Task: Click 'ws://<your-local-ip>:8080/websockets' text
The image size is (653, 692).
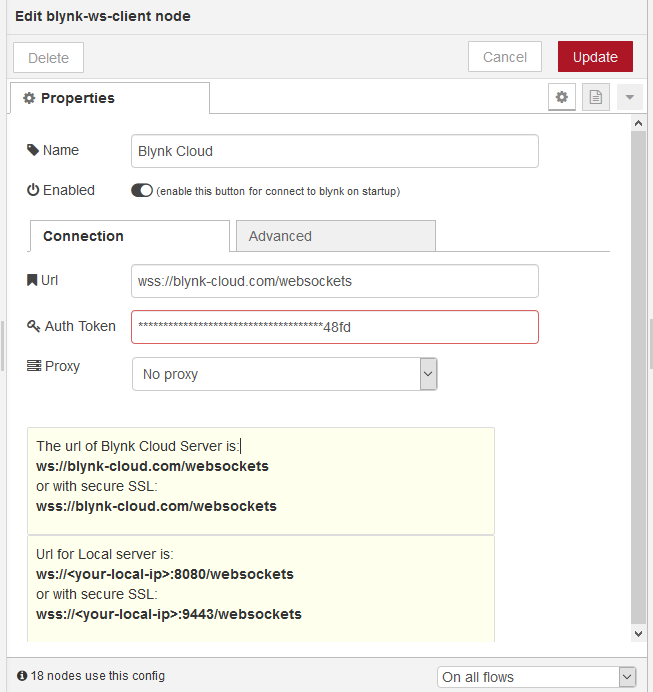Action: coord(165,574)
